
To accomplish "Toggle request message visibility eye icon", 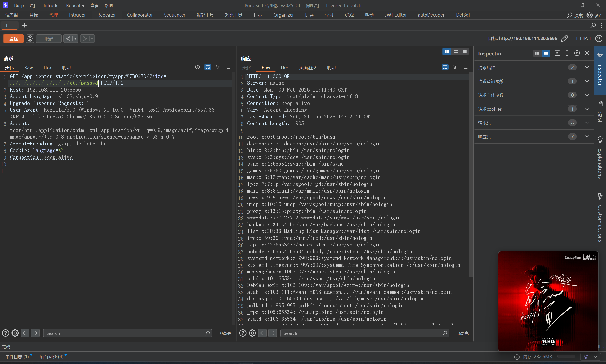I will pyautogui.click(x=198, y=67).
